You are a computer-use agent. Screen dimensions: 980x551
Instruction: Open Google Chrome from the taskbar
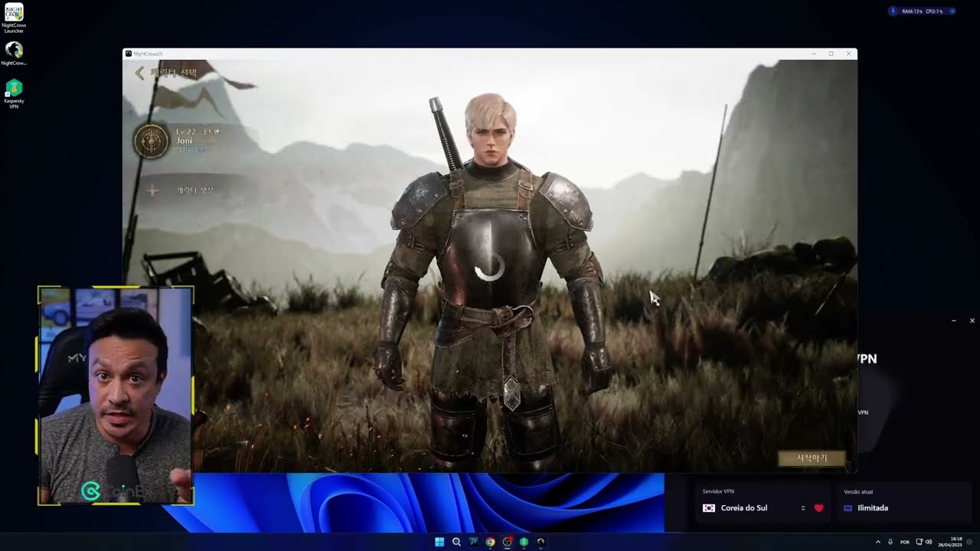(x=490, y=542)
